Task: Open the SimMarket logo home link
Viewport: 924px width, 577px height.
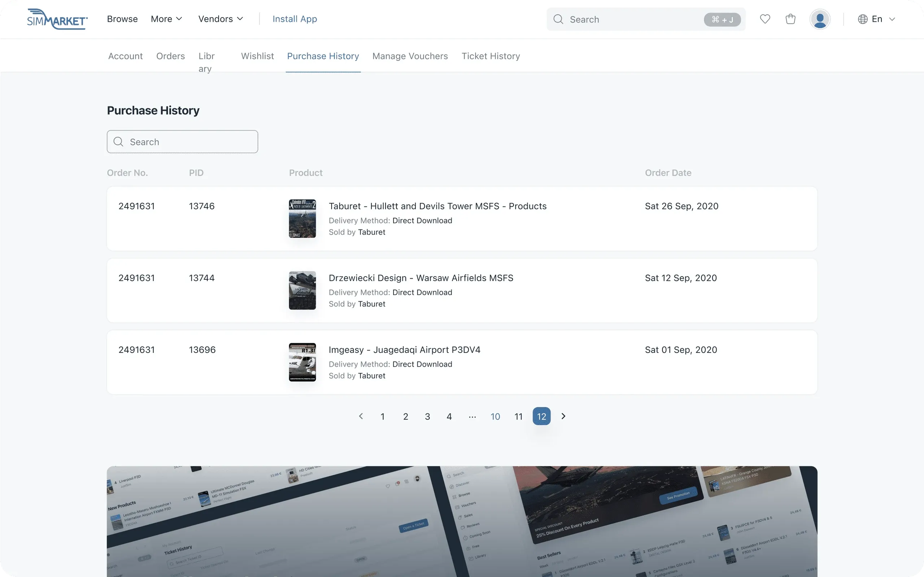Action: point(57,19)
